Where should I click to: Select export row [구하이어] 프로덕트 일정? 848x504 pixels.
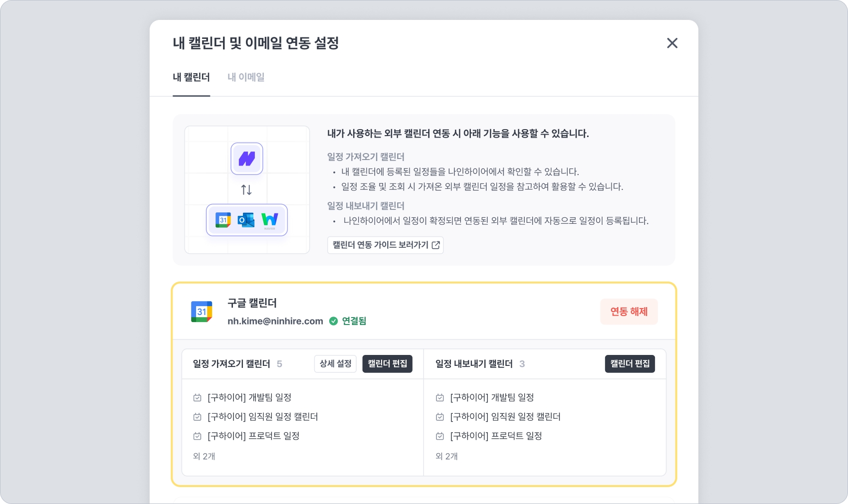[x=489, y=436]
